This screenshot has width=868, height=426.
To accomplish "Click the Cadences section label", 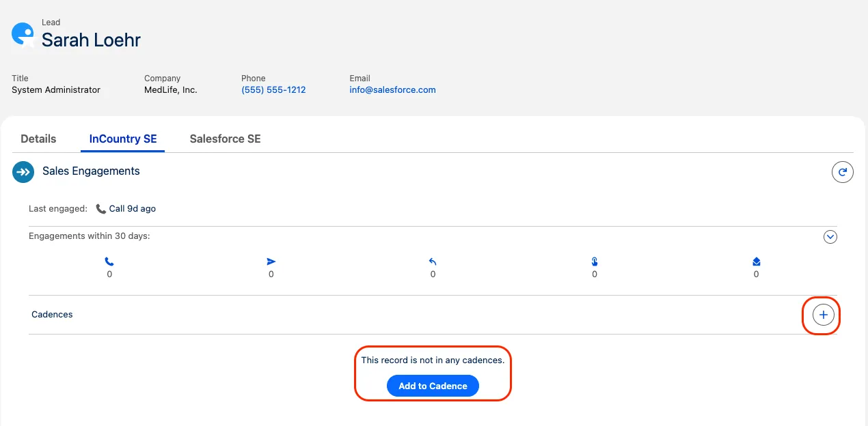I will (52, 315).
